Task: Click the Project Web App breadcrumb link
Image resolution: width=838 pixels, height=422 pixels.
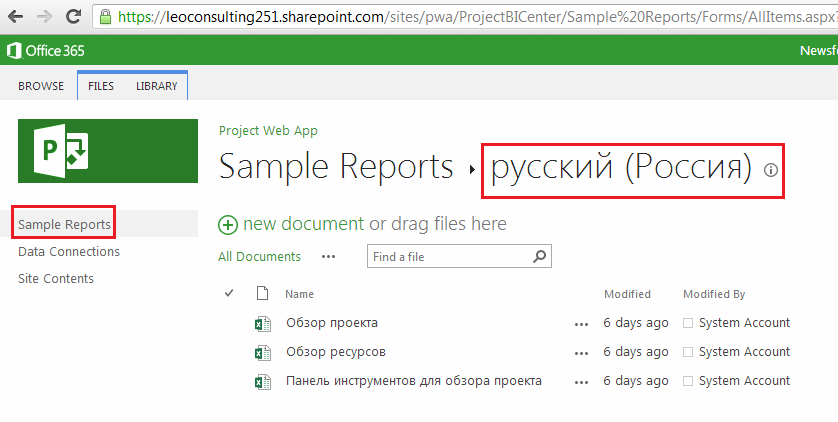Action: pyautogui.click(x=268, y=131)
